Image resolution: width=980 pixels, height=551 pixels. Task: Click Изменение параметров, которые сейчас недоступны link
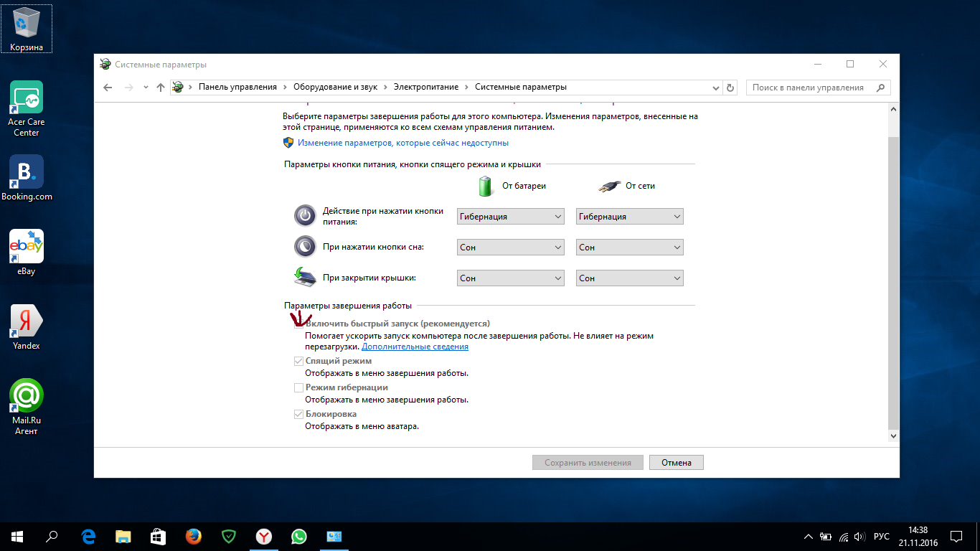(x=403, y=143)
